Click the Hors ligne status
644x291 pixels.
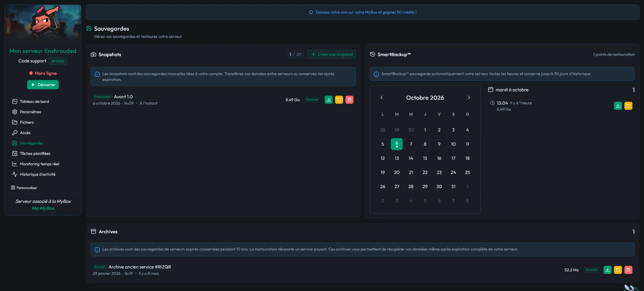43,73
